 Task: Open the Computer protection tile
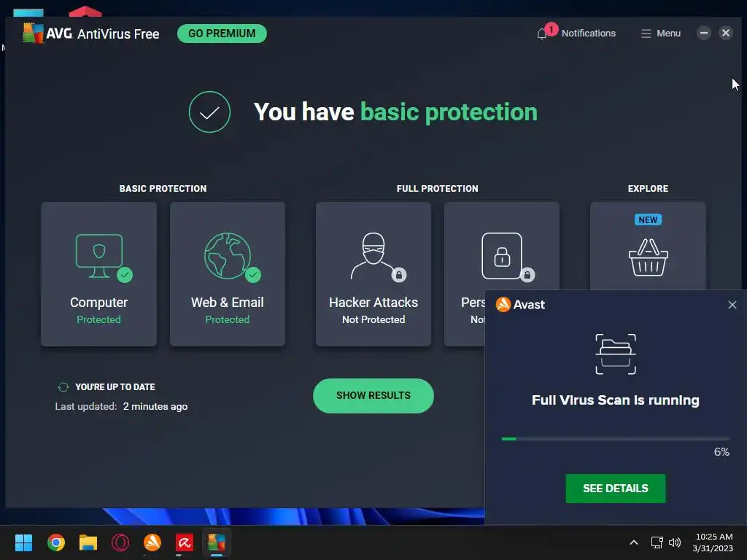[98, 274]
